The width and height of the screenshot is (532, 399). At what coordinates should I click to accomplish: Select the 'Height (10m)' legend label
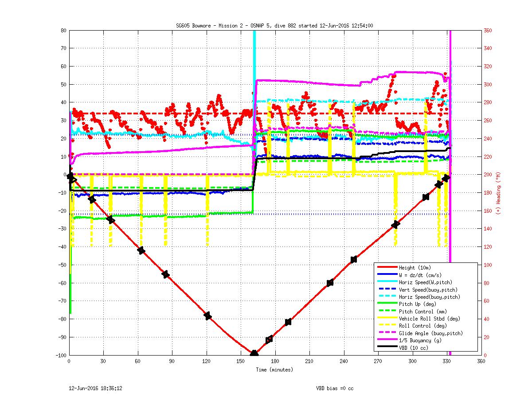(x=415, y=268)
